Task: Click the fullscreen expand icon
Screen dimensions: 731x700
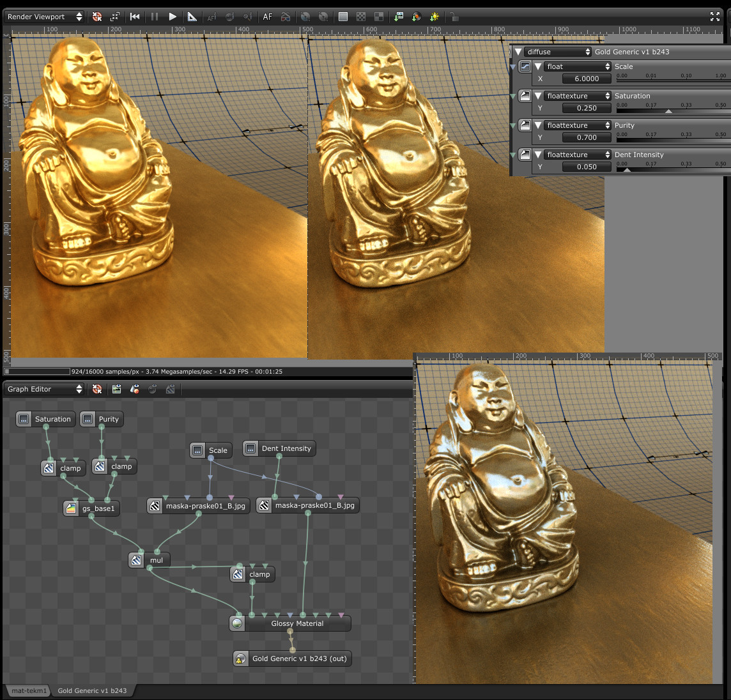Action: (714, 17)
